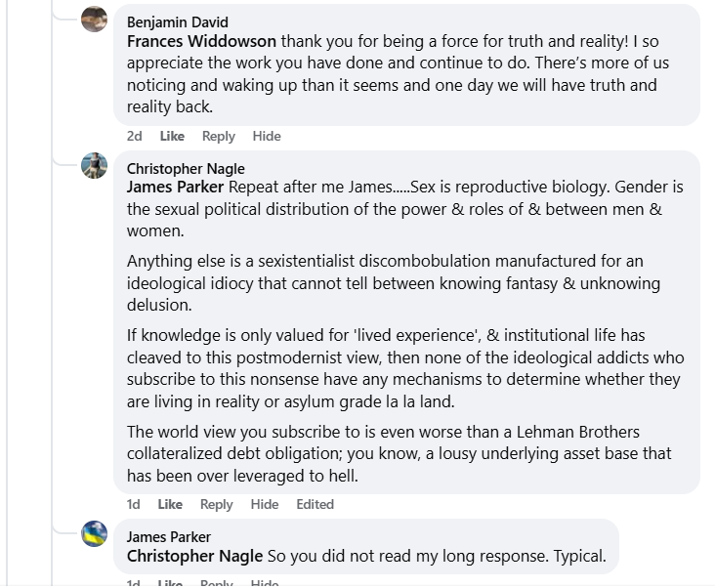View edit history via the Edited label
Viewport: 715px width, 588px height.
click(315, 504)
